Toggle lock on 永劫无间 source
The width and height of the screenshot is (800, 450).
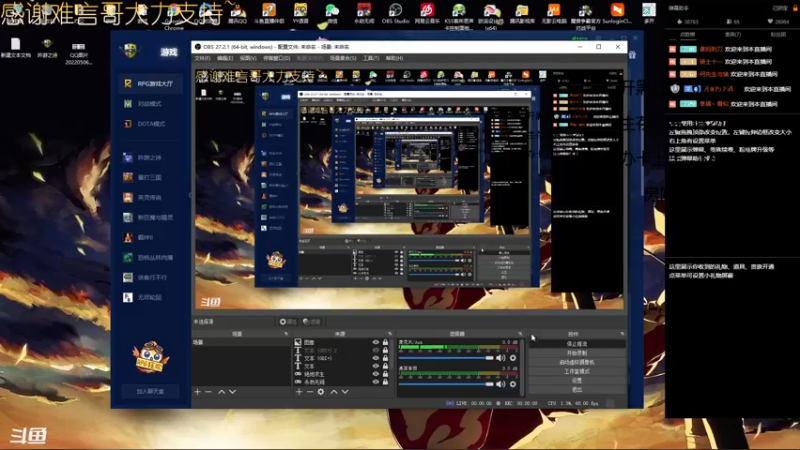point(385,382)
